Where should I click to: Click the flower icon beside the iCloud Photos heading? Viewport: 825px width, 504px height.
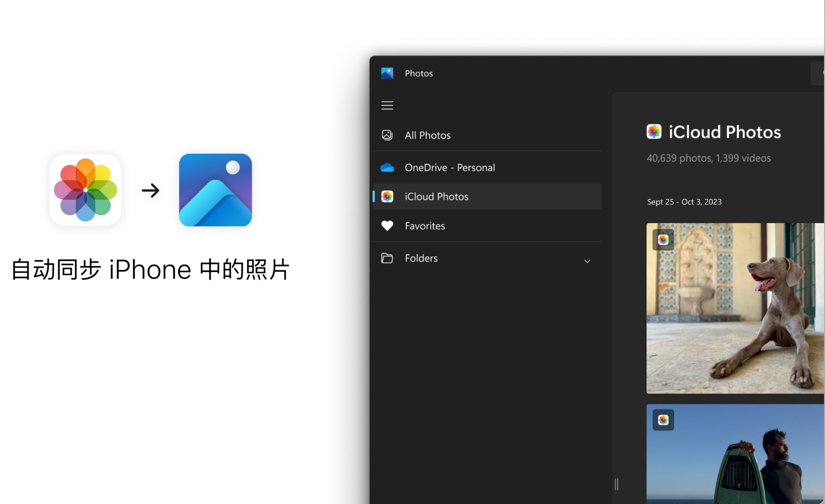[654, 132]
